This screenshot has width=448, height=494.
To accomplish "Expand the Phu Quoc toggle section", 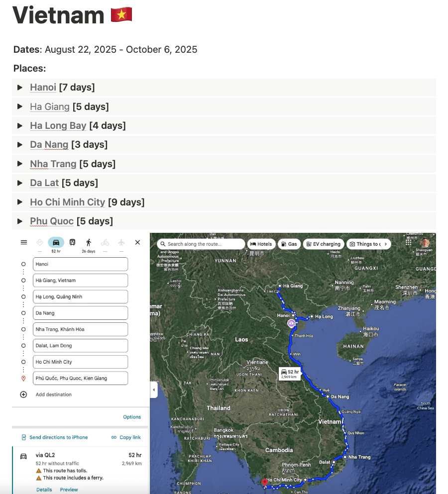I will [x=20, y=221].
